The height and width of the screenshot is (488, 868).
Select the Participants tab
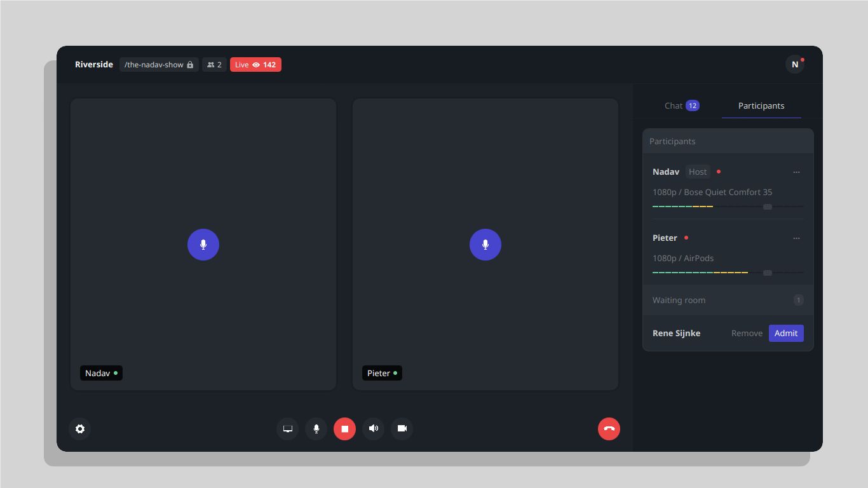click(x=761, y=105)
